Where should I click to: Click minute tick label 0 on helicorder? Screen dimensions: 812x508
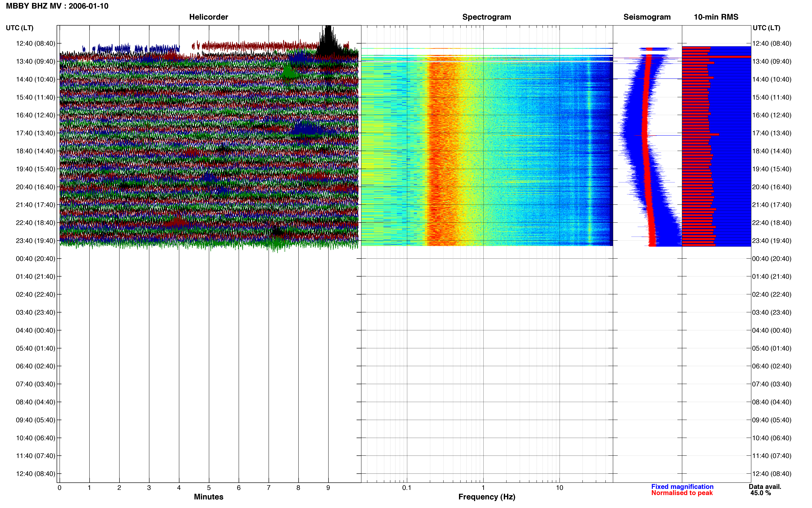pyautogui.click(x=59, y=487)
